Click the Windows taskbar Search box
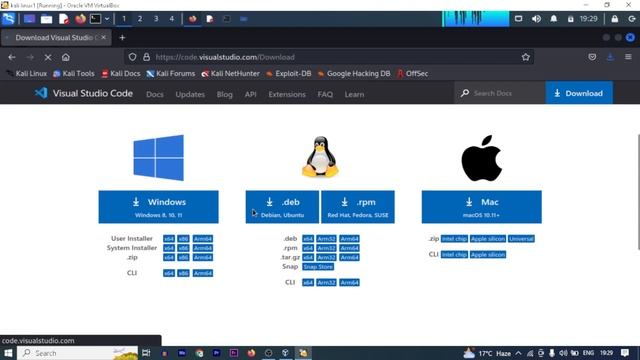 click(x=78, y=353)
